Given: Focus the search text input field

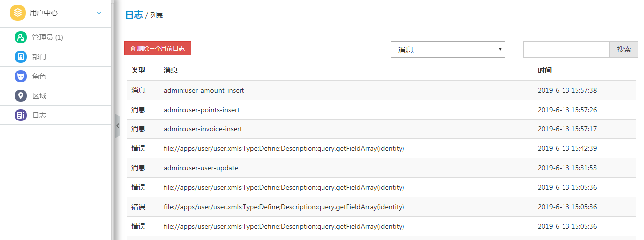Looking at the screenshot, I should [x=566, y=49].
